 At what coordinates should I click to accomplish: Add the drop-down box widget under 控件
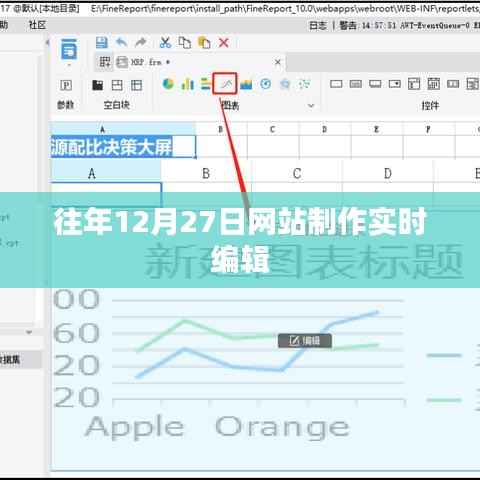pos(395,84)
